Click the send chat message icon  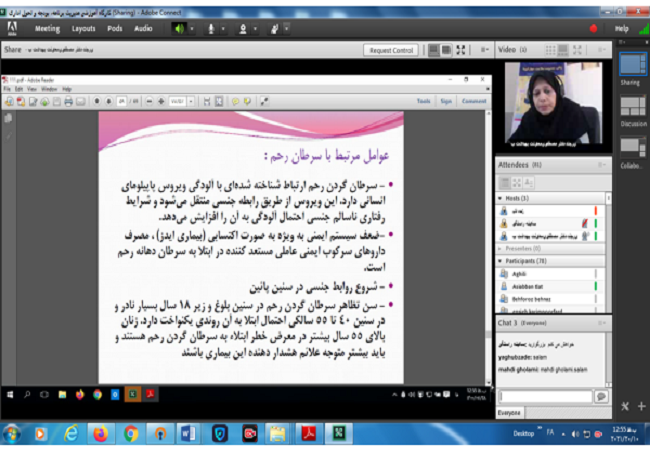pyautogui.click(x=601, y=396)
